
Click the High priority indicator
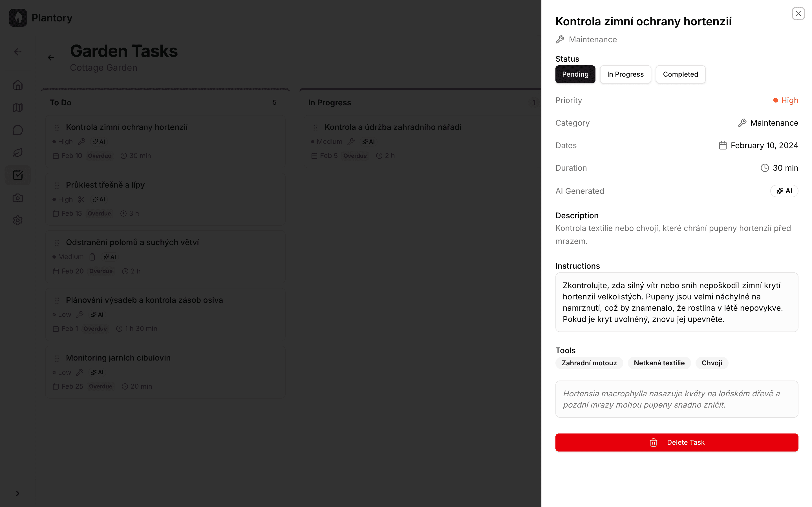pyautogui.click(x=785, y=100)
